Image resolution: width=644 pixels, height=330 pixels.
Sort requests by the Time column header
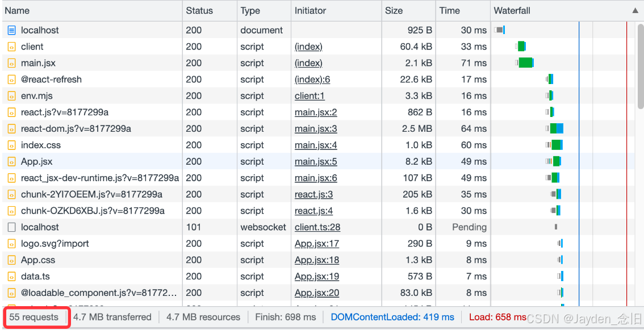[x=463, y=11]
